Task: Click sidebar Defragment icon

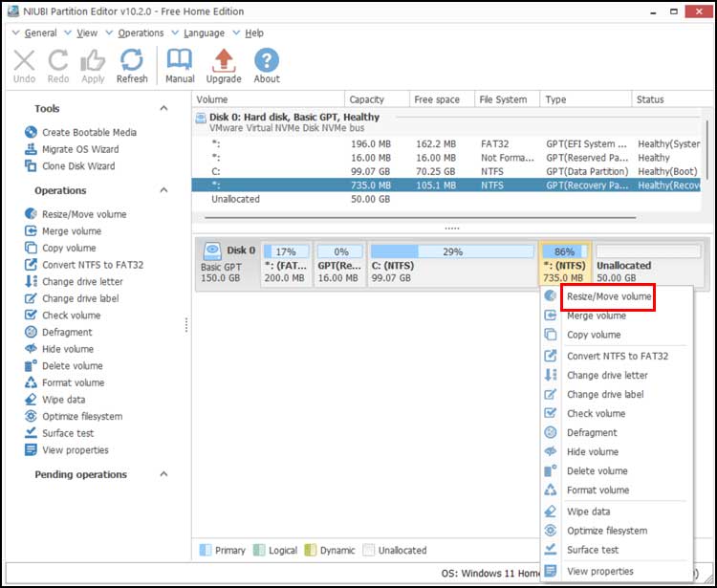Action: [x=31, y=332]
